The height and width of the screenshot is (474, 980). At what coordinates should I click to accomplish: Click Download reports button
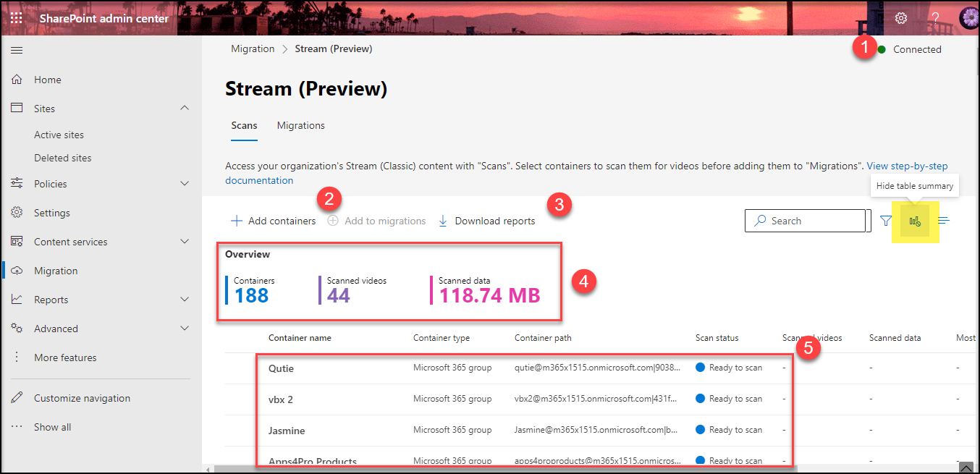[487, 221]
